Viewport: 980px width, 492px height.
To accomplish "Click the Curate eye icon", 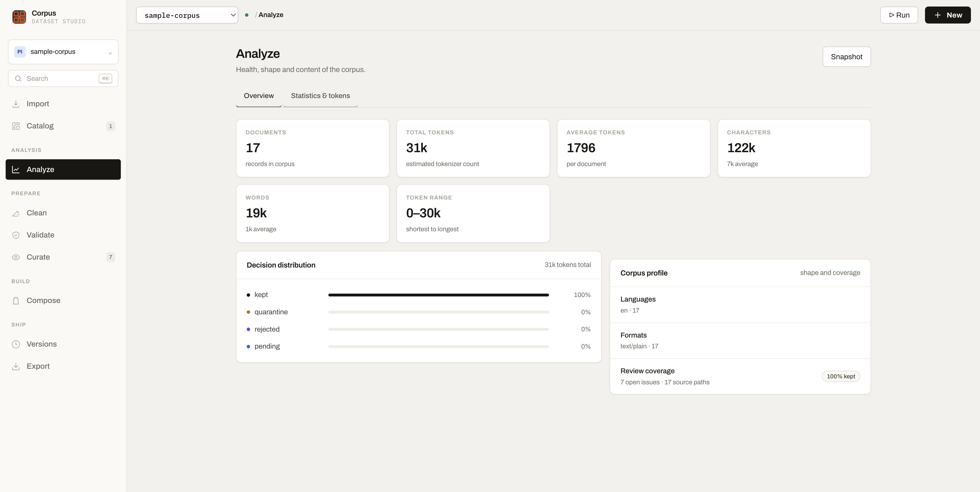I will tap(16, 257).
